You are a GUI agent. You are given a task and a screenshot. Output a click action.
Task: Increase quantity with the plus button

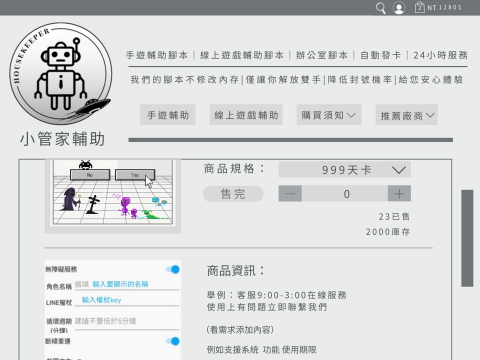[x=399, y=194]
